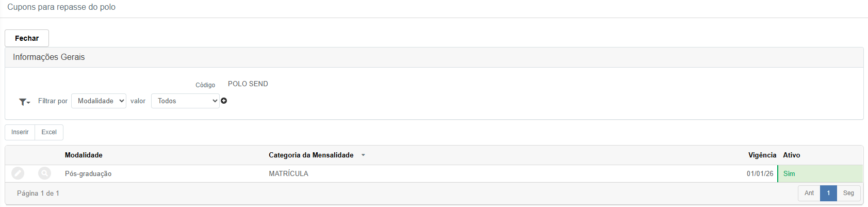
Task: Sort by the Vigência column header
Action: coord(762,155)
